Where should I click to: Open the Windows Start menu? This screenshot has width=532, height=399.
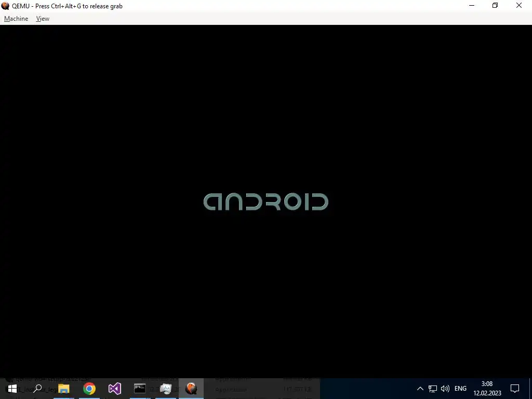pos(12,389)
